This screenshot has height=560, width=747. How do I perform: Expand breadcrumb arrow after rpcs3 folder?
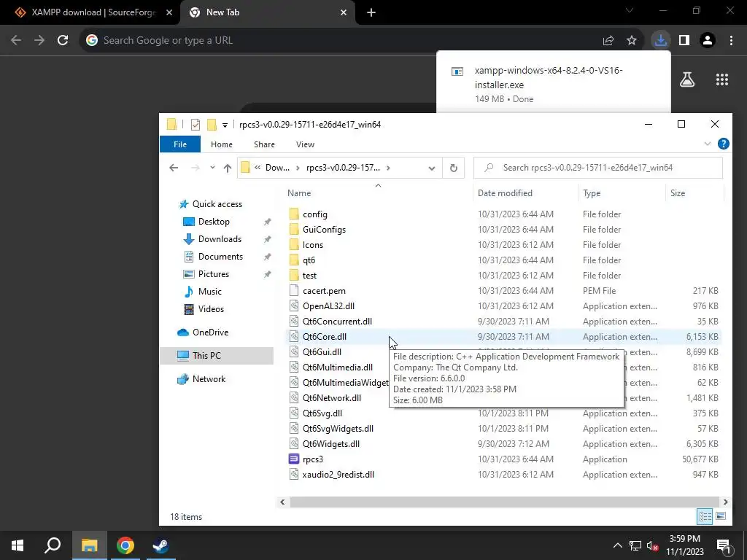click(x=388, y=168)
